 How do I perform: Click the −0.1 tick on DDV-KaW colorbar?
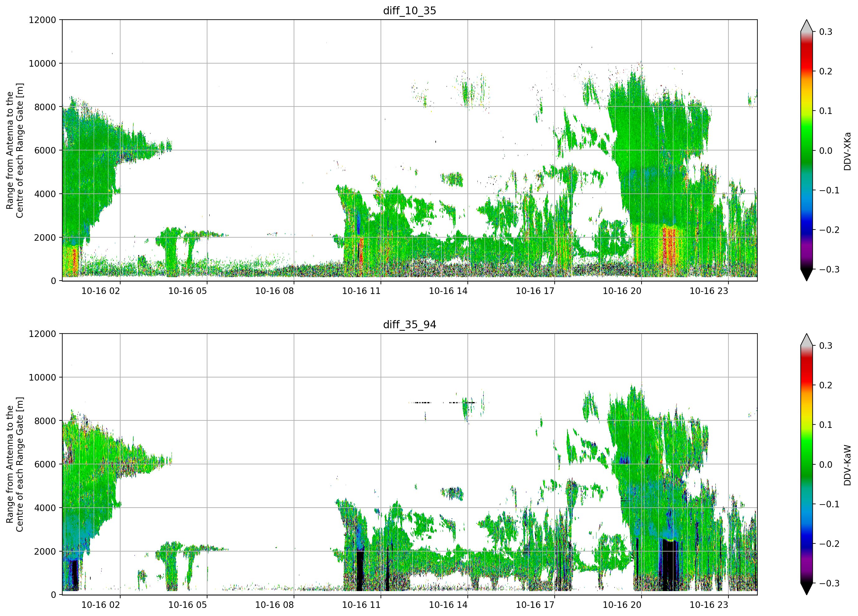point(829,505)
